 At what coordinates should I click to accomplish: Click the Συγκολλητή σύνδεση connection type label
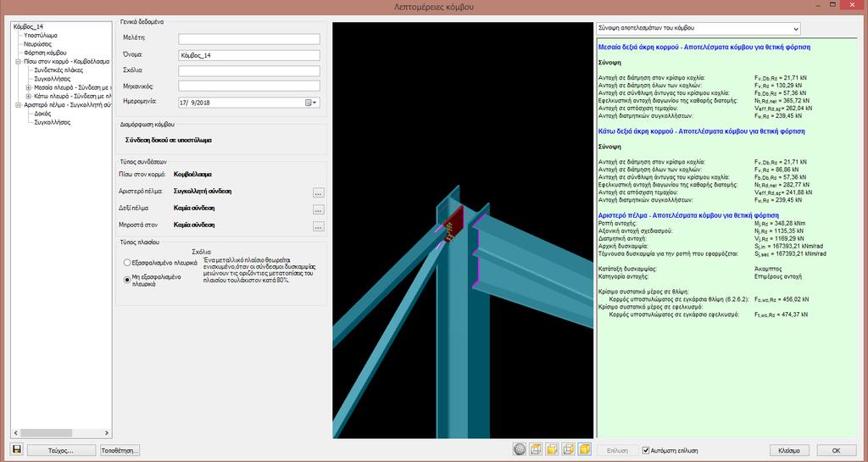[x=203, y=192]
